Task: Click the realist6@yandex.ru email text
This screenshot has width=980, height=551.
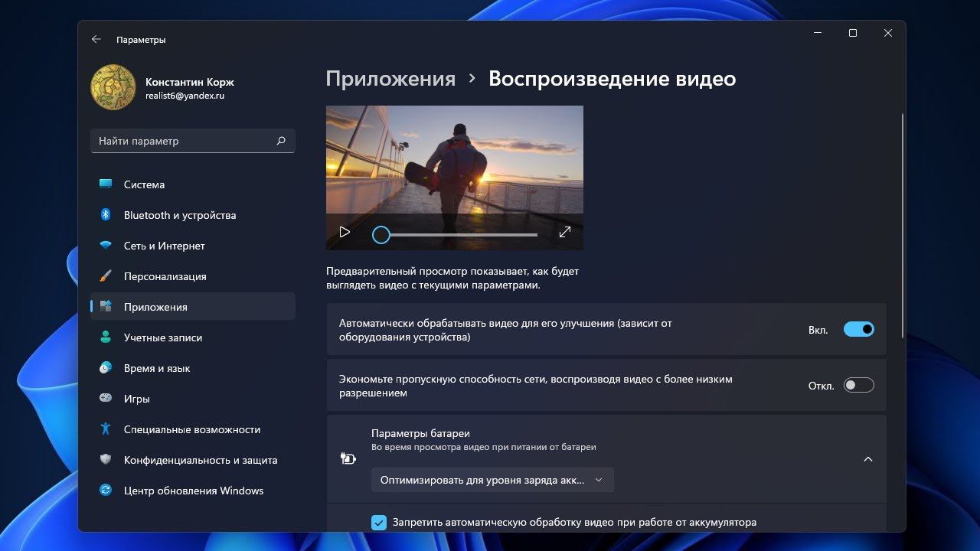Action: click(185, 96)
